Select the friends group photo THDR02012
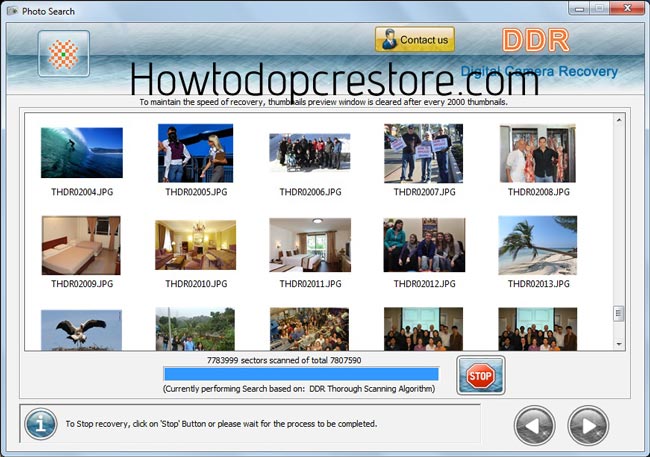650x457 pixels. click(424, 245)
